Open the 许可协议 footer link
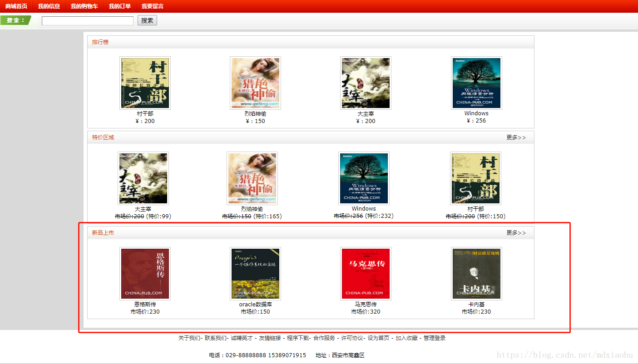The image size is (638, 364). tap(352, 338)
